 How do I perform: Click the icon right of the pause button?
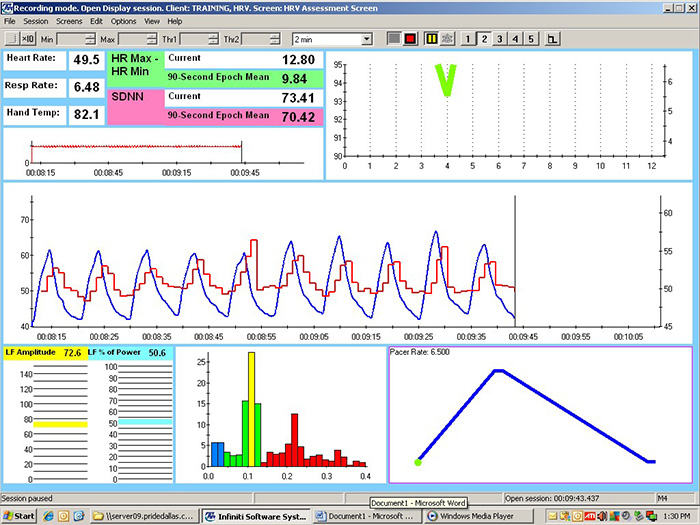447,38
